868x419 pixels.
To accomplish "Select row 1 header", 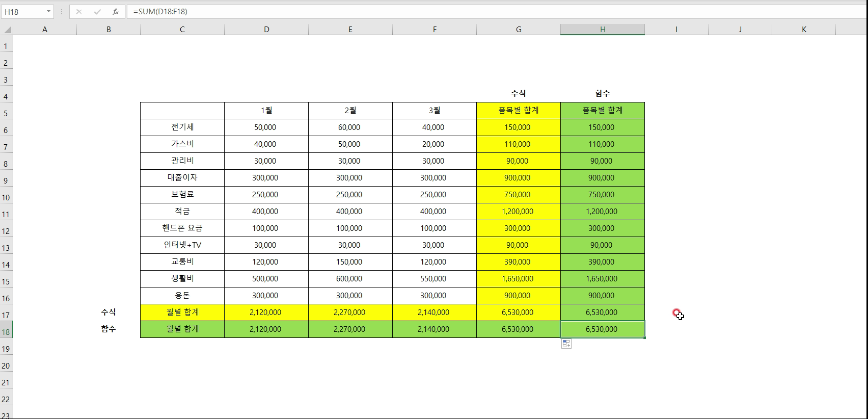I will 6,43.
